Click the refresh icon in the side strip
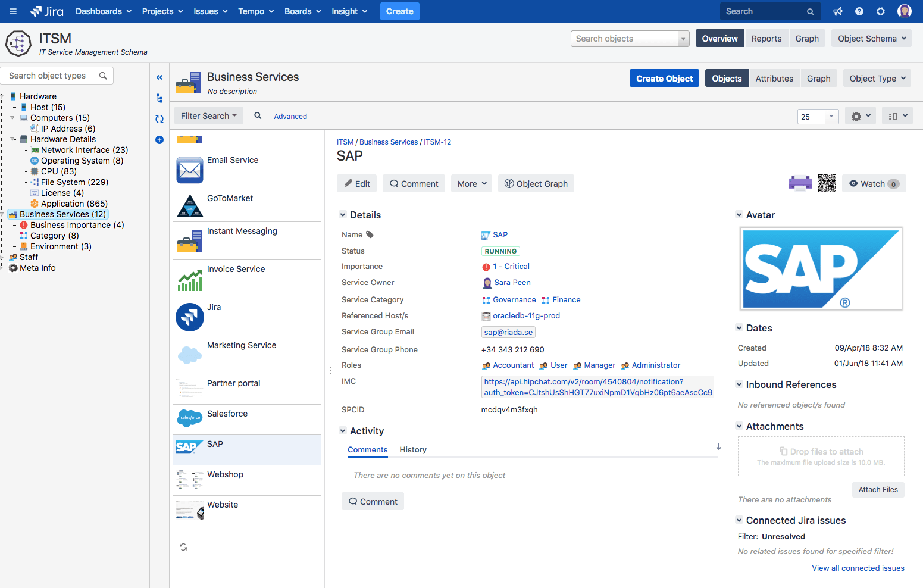 pyautogui.click(x=159, y=119)
